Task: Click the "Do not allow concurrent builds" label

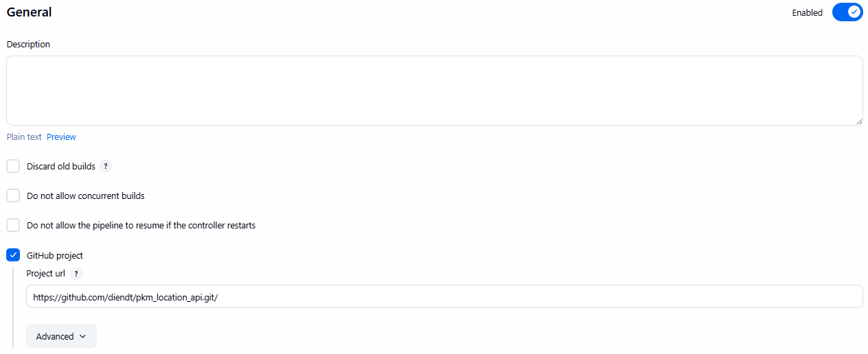Action: tap(86, 196)
